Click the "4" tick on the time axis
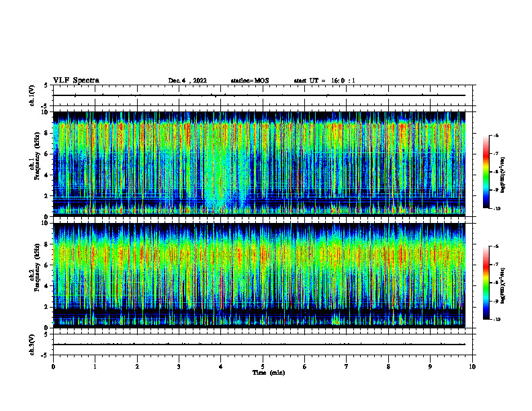The height and width of the screenshot is (411, 532). pyautogui.click(x=221, y=367)
